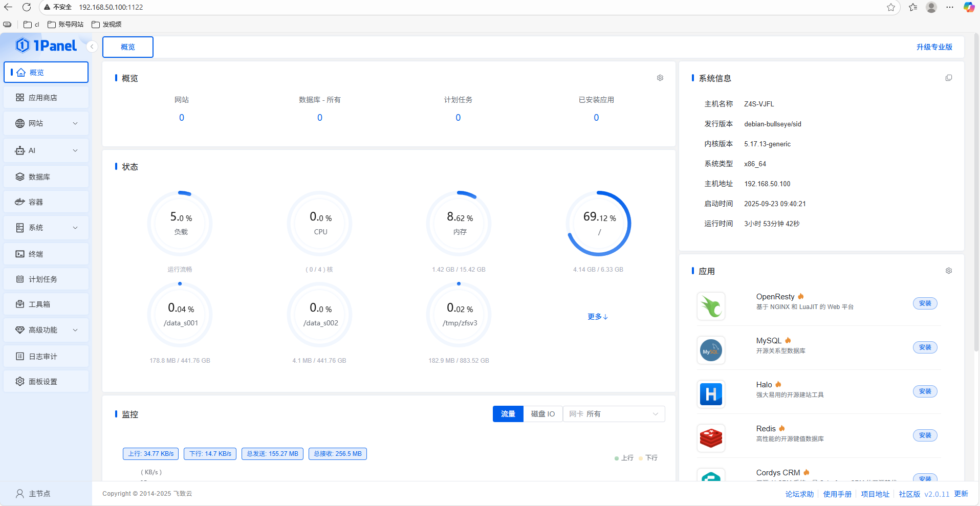Open the app panel settings gear
The width and height of the screenshot is (980, 506).
coord(948,271)
